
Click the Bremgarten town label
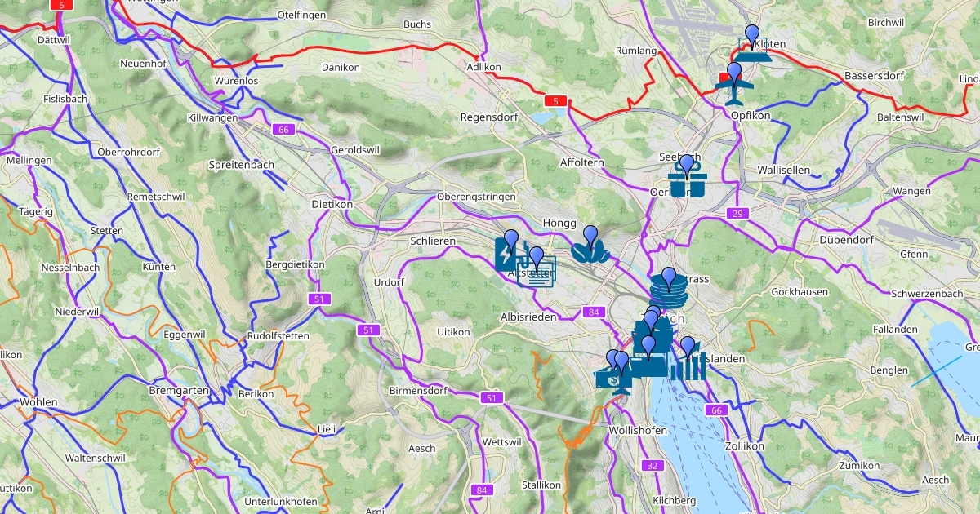[179, 392]
